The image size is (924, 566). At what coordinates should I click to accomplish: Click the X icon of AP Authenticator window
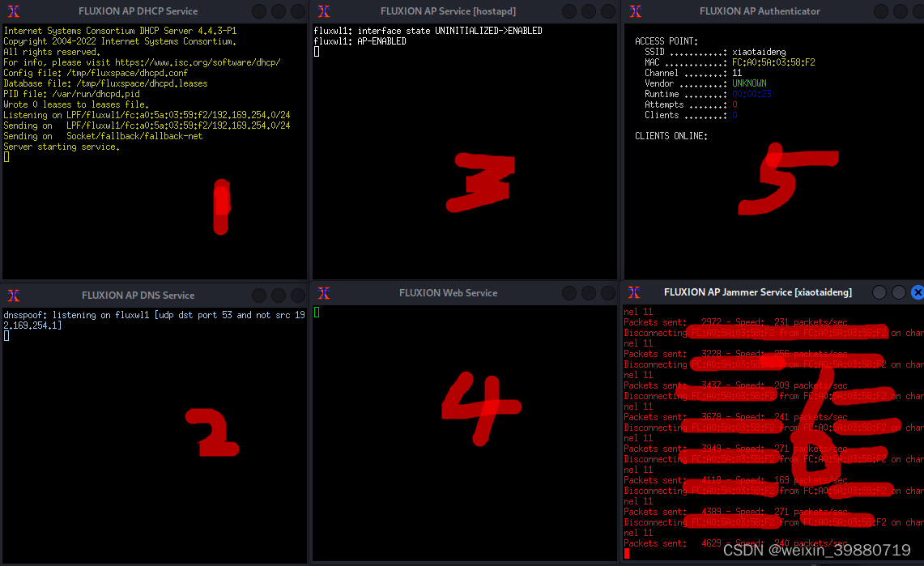click(x=635, y=11)
